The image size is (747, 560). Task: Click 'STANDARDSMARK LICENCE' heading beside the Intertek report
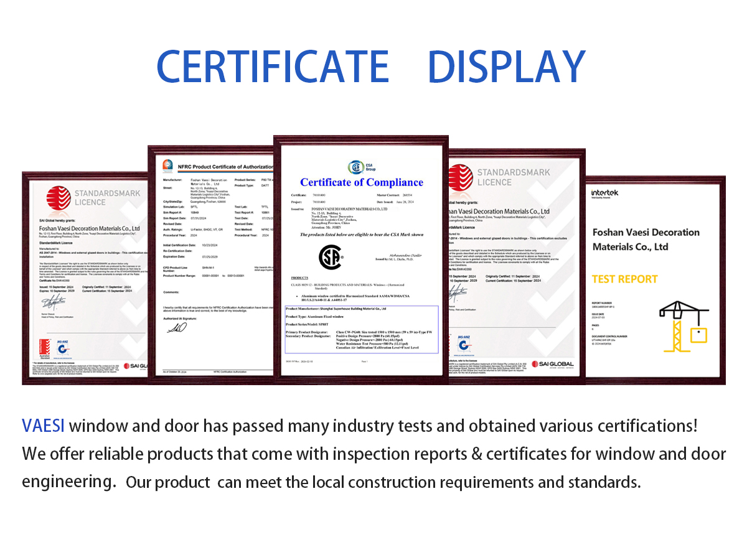514,177
